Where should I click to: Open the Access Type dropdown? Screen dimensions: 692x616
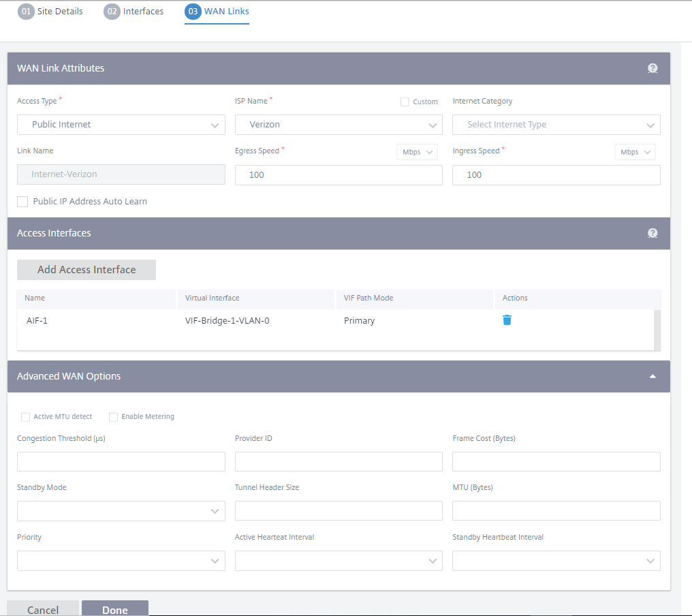[121, 125]
